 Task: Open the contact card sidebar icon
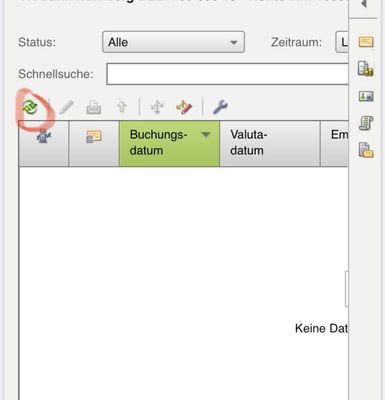tap(366, 96)
